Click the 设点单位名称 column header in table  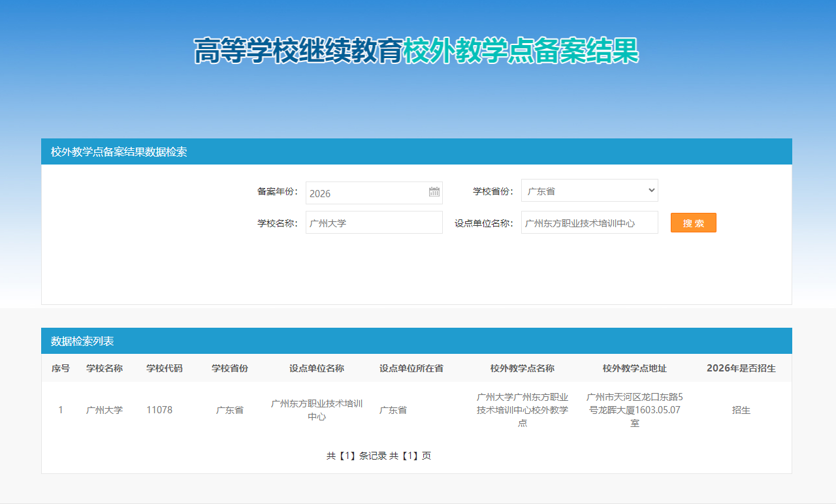(317, 368)
